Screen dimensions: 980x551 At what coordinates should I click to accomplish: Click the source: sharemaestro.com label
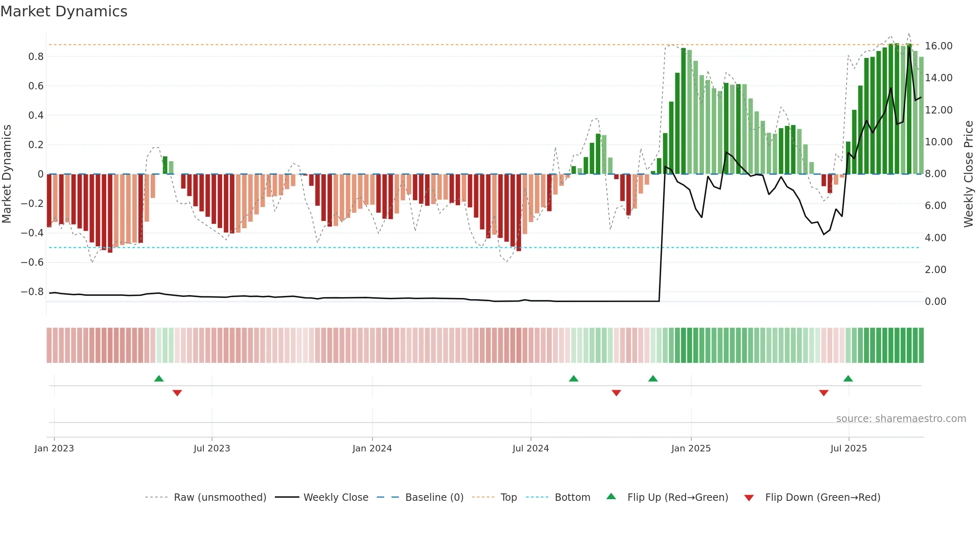pos(901,418)
